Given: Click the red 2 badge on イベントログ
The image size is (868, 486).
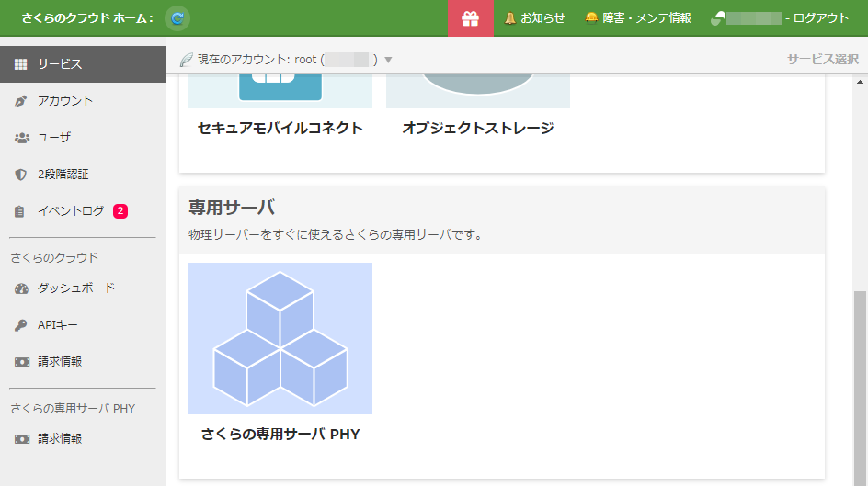Looking at the screenshot, I should coord(120,211).
